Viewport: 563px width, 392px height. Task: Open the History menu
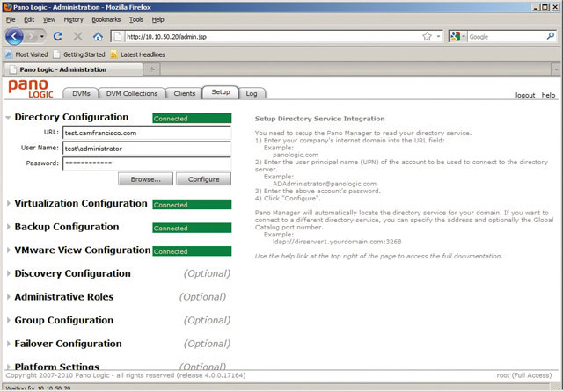73,19
